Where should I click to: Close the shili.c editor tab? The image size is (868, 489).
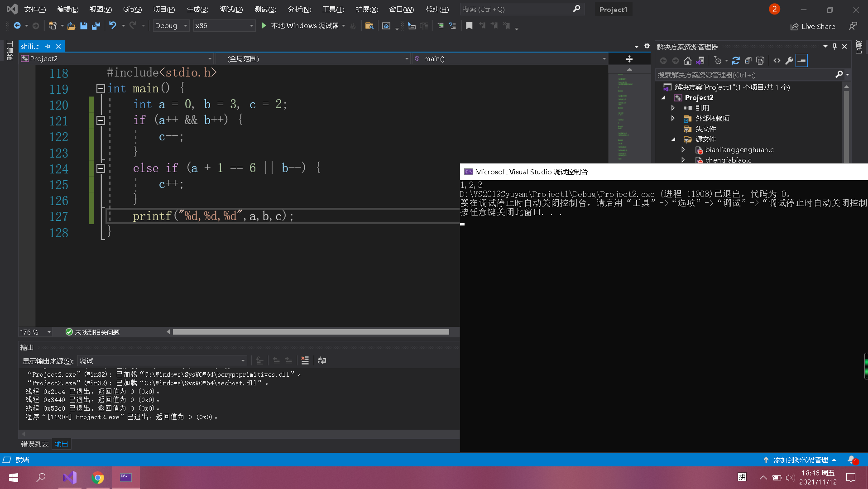[58, 46]
